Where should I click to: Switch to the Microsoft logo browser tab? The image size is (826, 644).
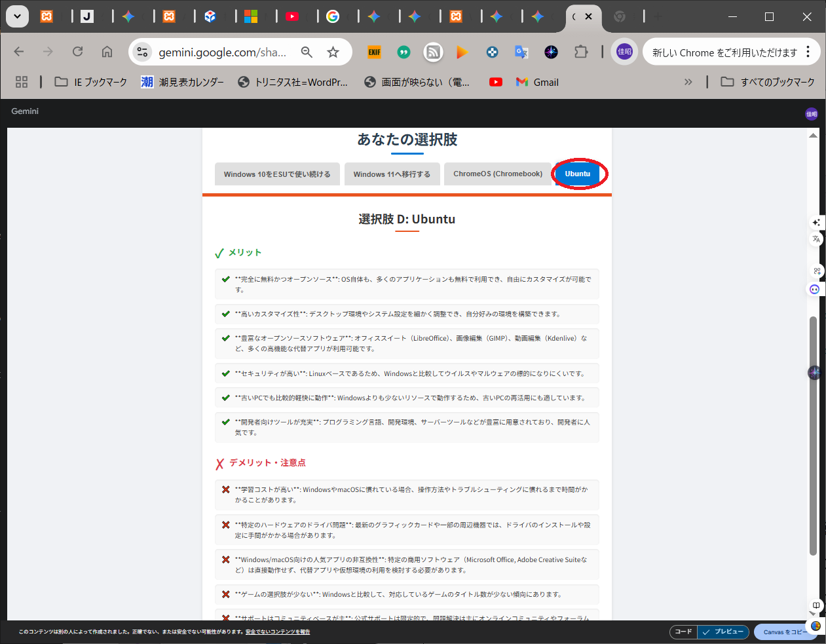click(x=251, y=16)
